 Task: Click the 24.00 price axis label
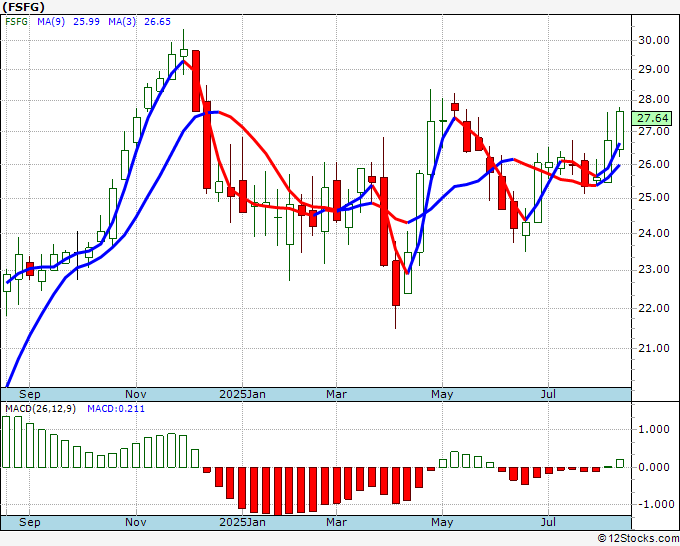(x=654, y=233)
